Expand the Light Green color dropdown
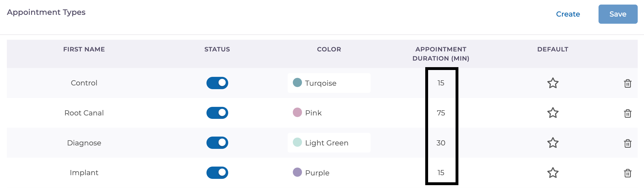The image size is (644, 188). (329, 143)
